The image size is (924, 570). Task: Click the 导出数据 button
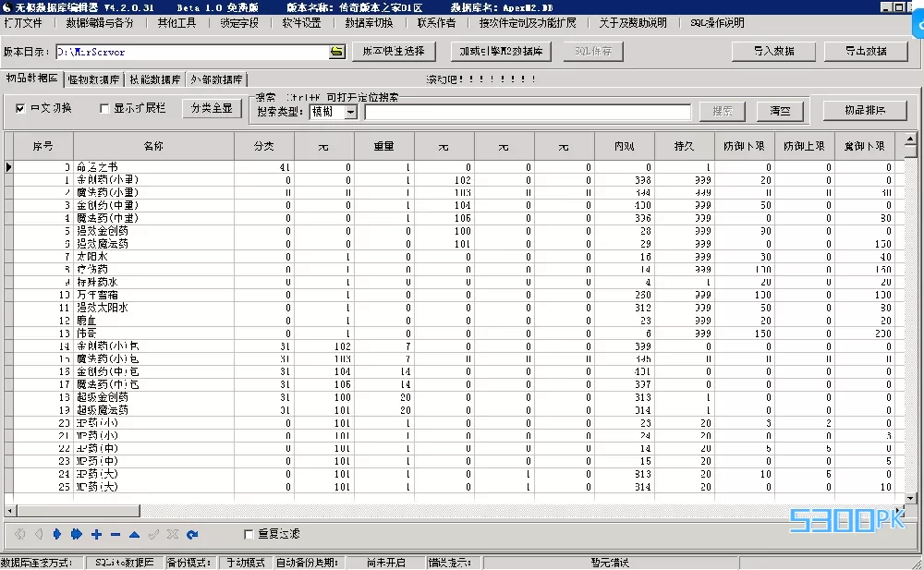point(866,52)
